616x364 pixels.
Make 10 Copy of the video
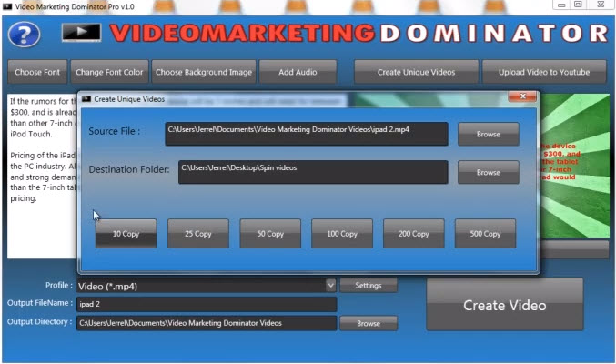(126, 234)
